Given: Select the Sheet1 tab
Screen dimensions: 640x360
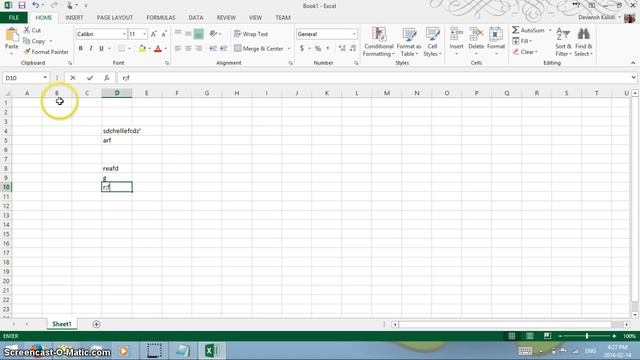Looking at the screenshot, I should [62, 324].
